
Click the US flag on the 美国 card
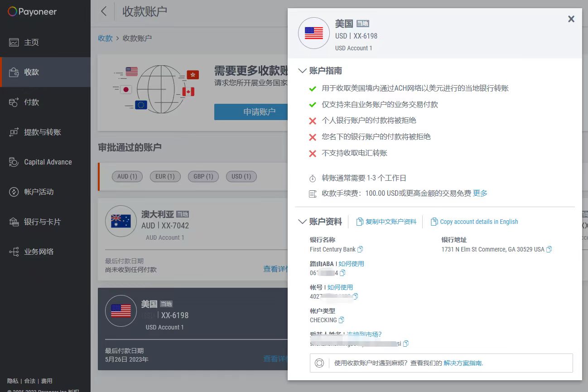[x=121, y=311]
